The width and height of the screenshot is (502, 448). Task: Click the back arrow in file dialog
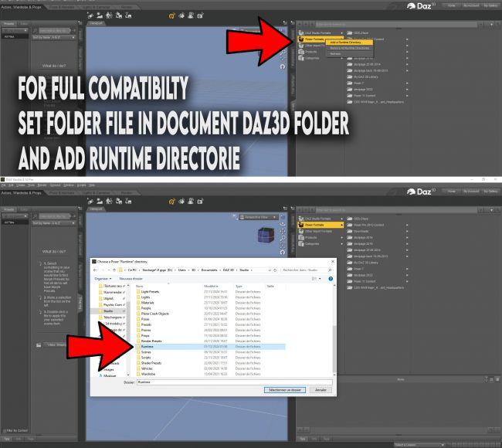(x=95, y=269)
